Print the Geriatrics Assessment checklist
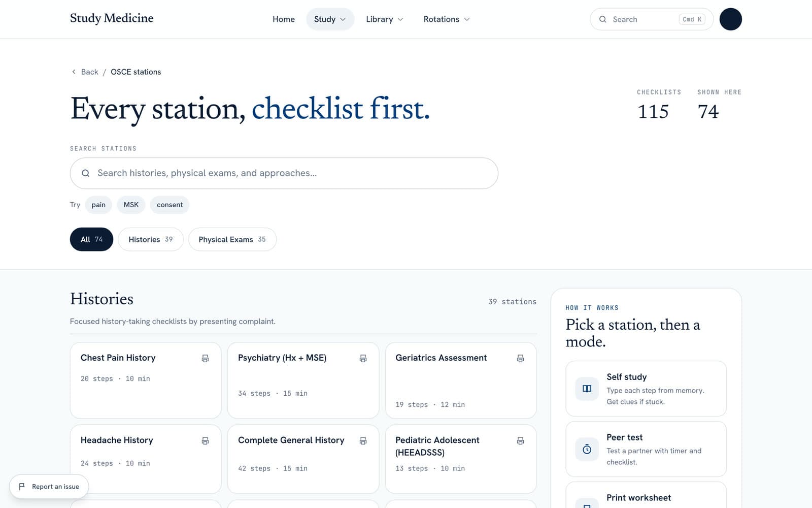The height and width of the screenshot is (508, 812). click(x=520, y=358)
